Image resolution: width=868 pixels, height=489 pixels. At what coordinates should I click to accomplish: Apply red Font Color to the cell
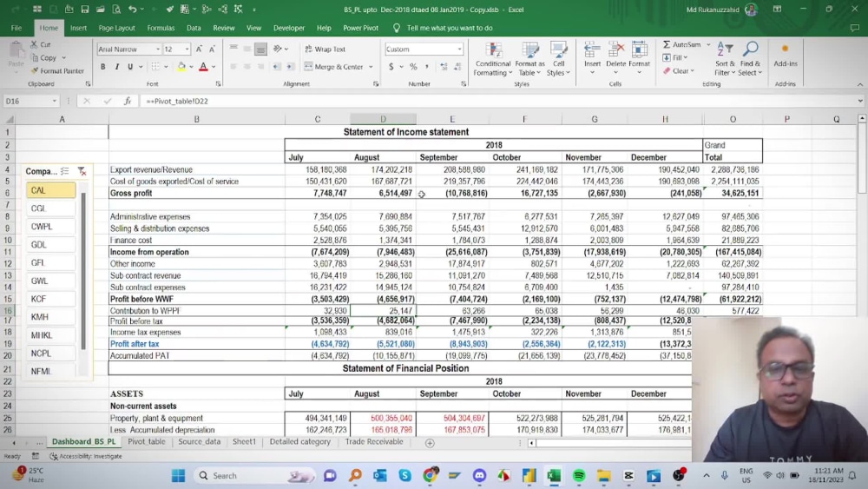[203, 67]
